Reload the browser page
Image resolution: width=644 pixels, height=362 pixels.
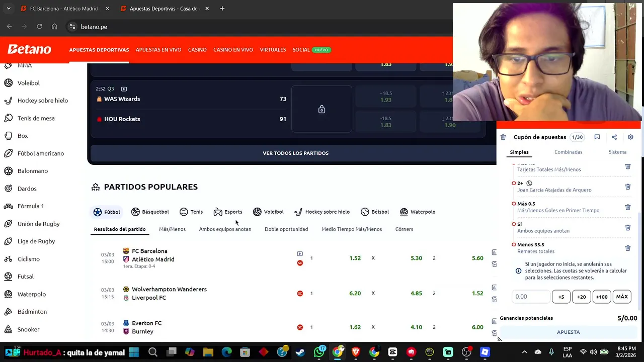pos(39,27)
